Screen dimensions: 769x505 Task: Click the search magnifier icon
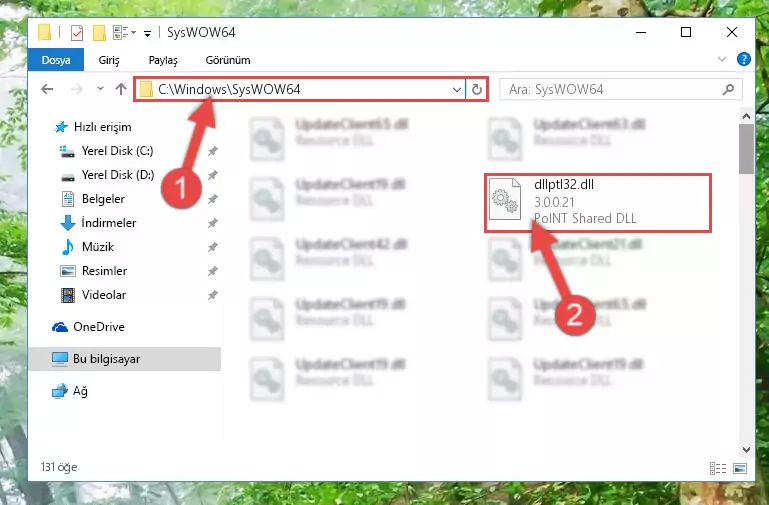point(728,89)
